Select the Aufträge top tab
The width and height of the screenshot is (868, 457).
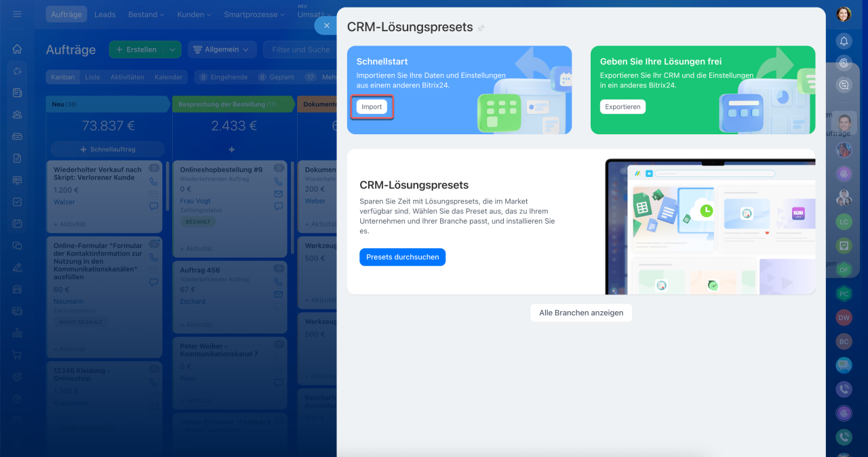67,14
